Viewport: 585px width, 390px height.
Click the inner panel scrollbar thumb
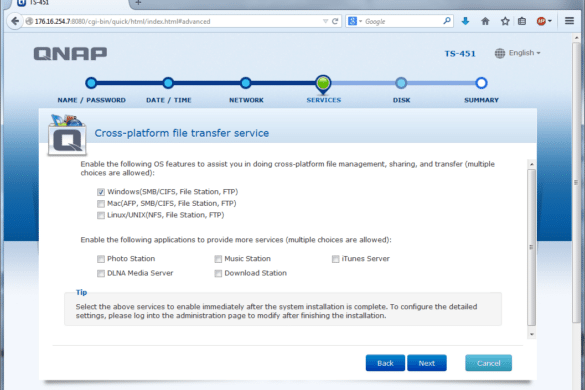(x=532, y=247)
